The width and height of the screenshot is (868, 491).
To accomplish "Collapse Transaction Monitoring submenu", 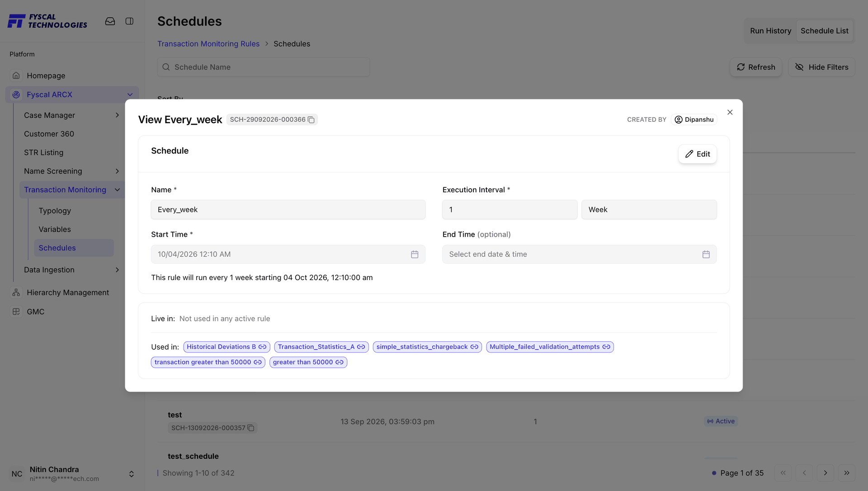I will [x=117, y=190].
